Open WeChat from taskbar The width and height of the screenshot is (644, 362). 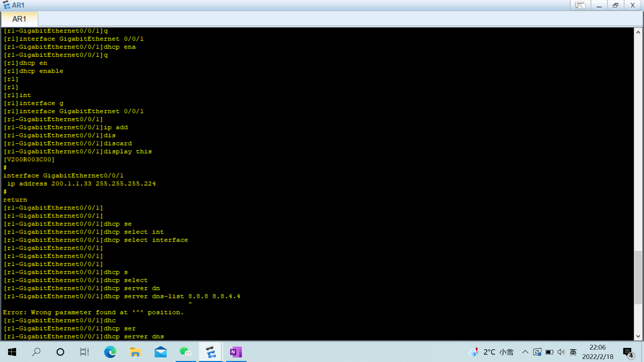[185, 352]
